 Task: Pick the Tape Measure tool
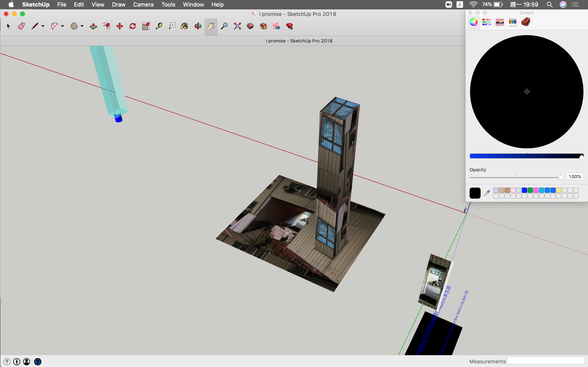pos(159,26)
